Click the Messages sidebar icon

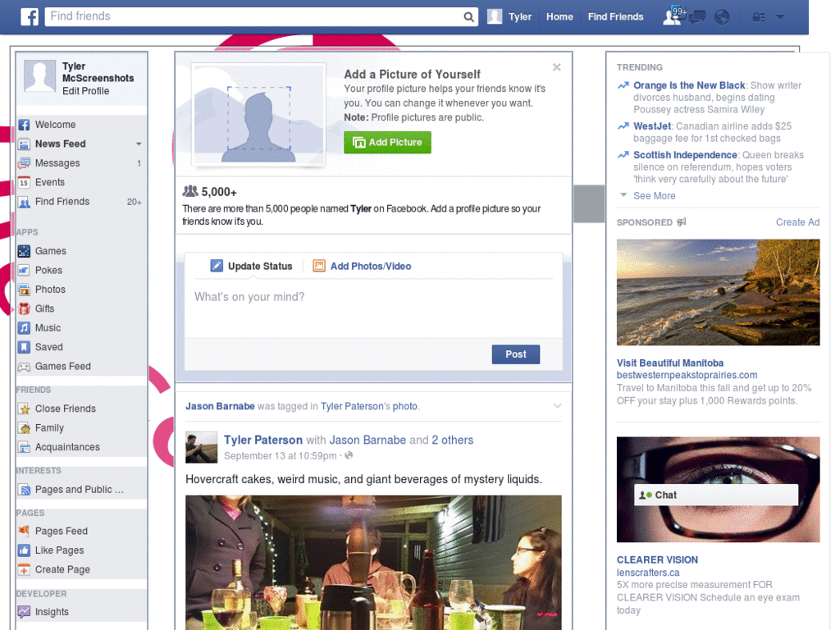coord(24,163)
